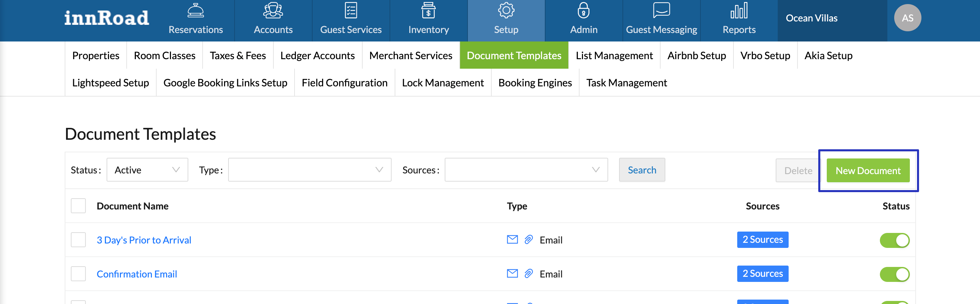This screenshot has width=980, height=304.
Task: Open Merchant Services tab
Action: pyautogui.click(x=410, y=55)
